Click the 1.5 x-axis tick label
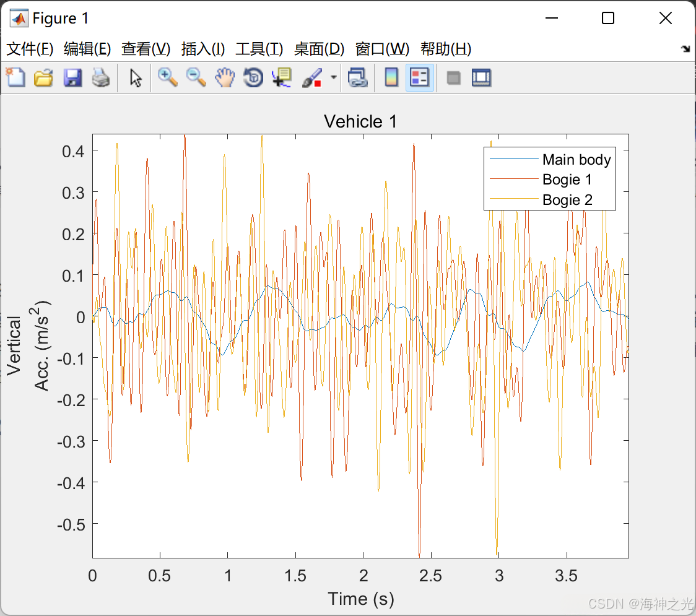696x616 pixels. pos(295,576)
